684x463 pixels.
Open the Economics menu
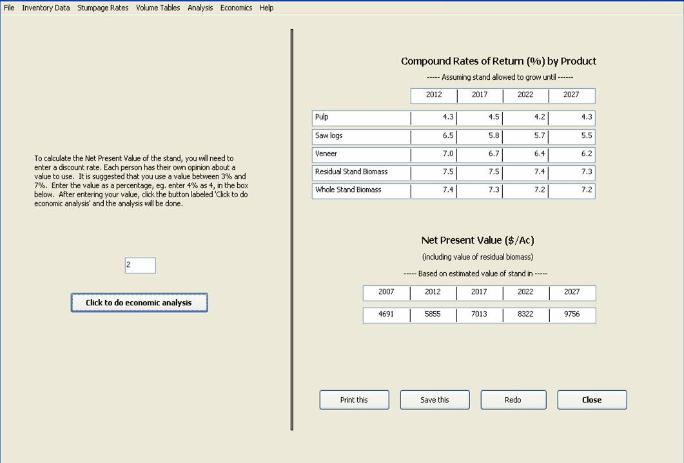(236, 7)
